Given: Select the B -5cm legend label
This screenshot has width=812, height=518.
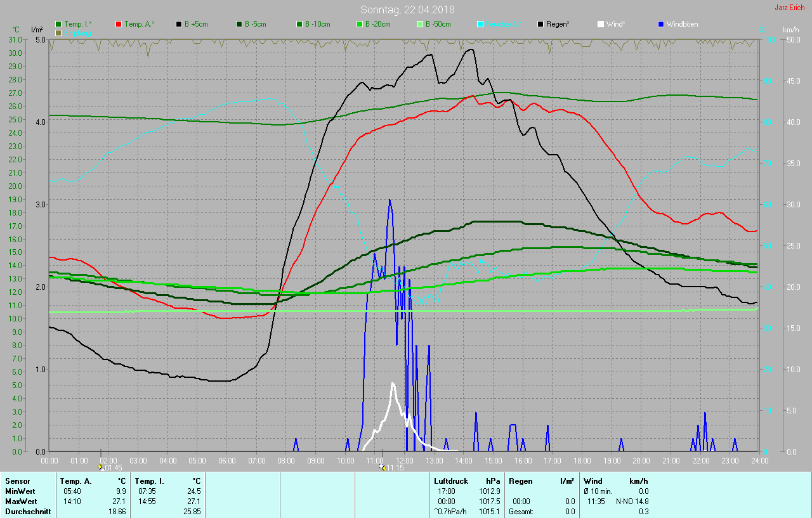Looking at the screenshot, I should click(x=256, y=24).
